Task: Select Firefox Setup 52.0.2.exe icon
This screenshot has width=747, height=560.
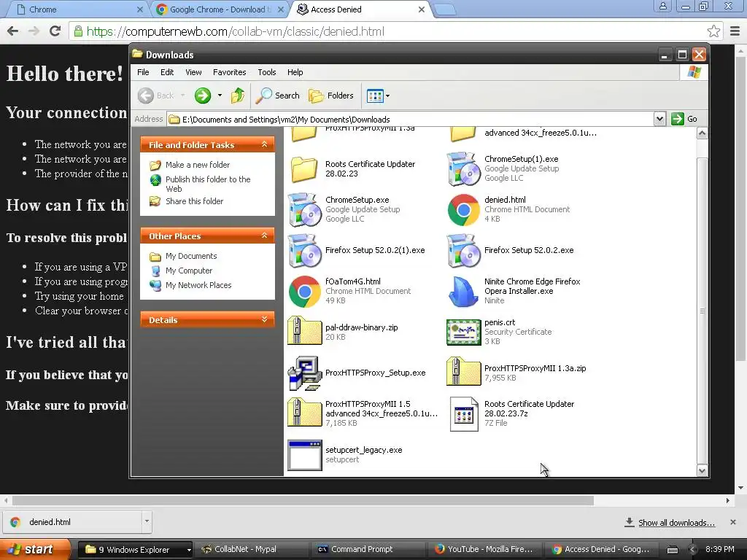Action: (x=463, y=251)
